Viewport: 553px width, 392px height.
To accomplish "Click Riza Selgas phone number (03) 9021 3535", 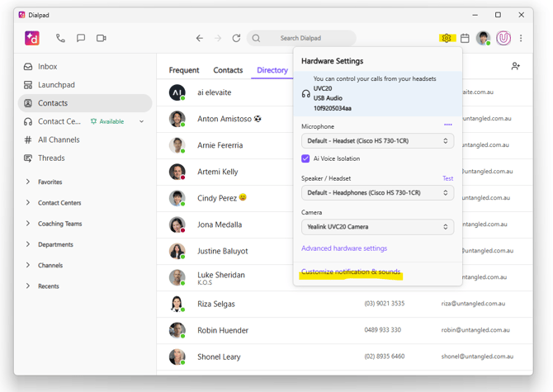I will [385, 304].
